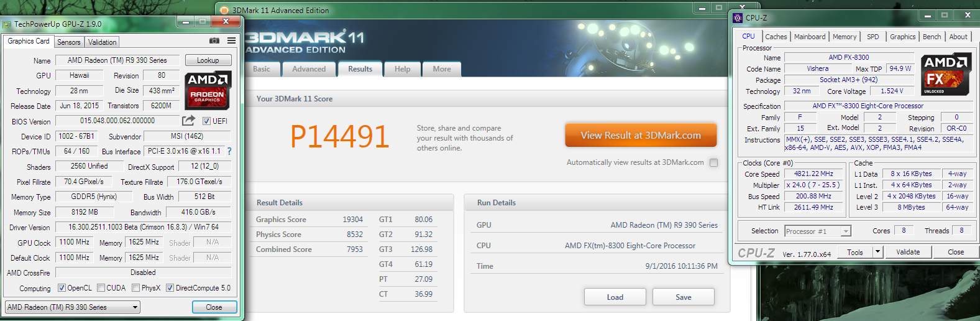Click the Close button in GPU-Z
Image resolution: width=980 pixels, height=321 pixels.
tap(214, 307)
